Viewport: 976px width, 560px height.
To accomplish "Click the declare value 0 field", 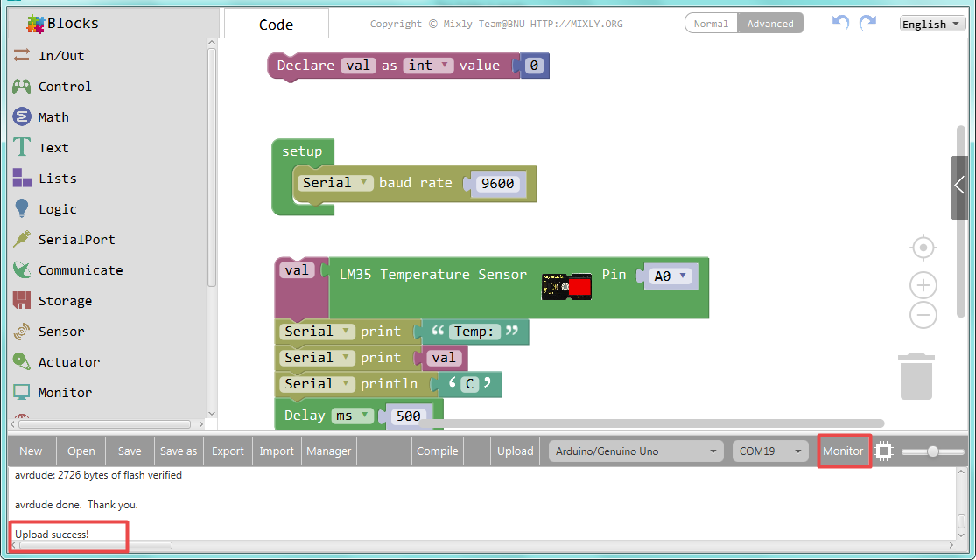I will 534,66.
